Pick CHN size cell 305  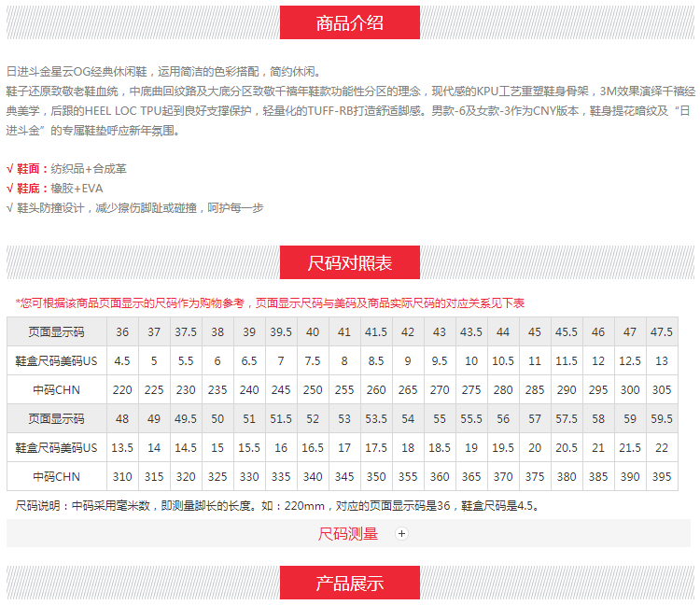661,389
